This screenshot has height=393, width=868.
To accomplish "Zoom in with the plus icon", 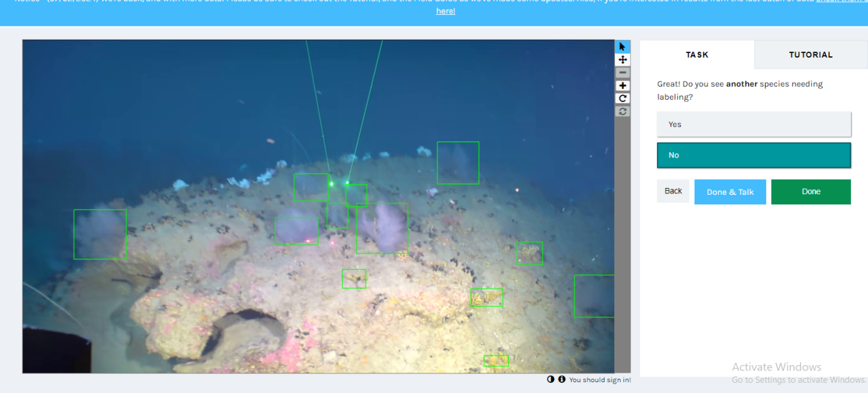I will pyautogui.click(x=623, y=86).
